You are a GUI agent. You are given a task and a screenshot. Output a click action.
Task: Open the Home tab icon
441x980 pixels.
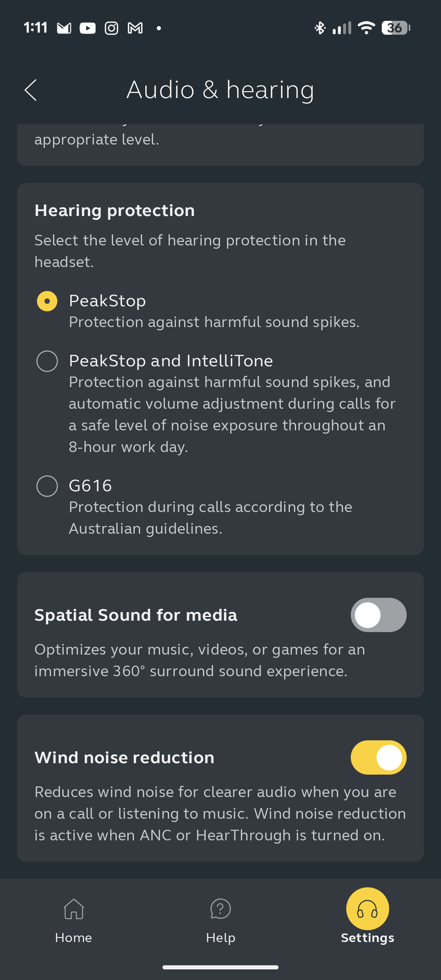click(73, 909)
